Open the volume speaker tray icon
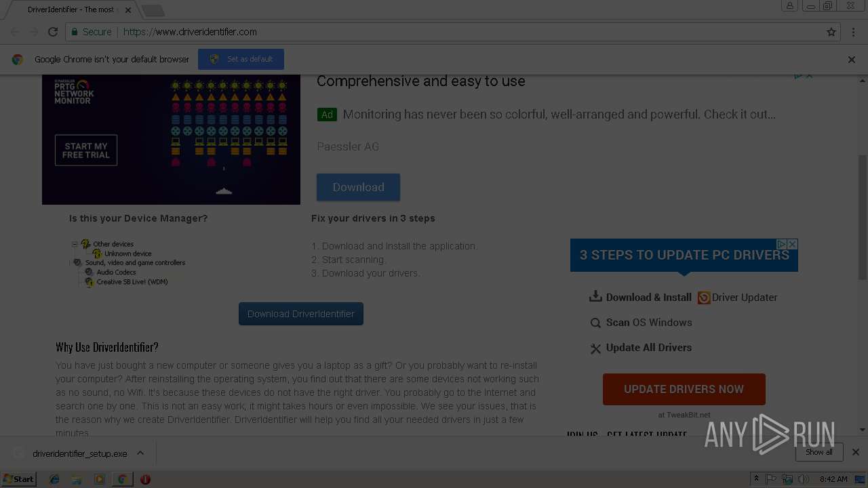Screen dimensions: 868x488 pos(804,479)
